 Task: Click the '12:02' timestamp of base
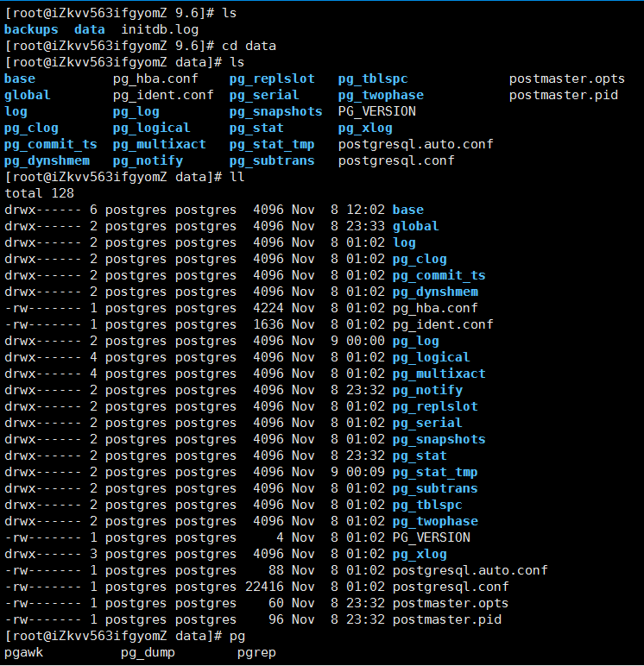coord(365,210)
